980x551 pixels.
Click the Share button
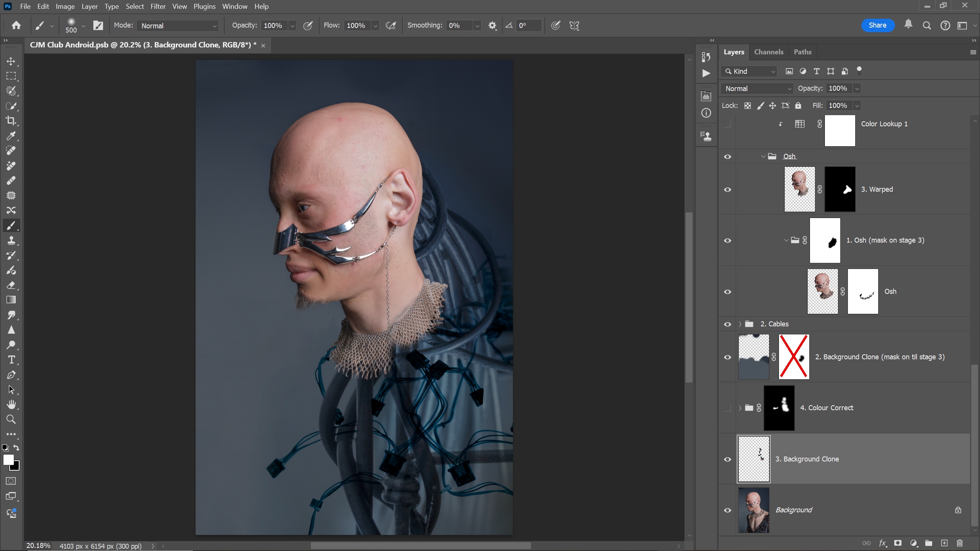point(877,25)
